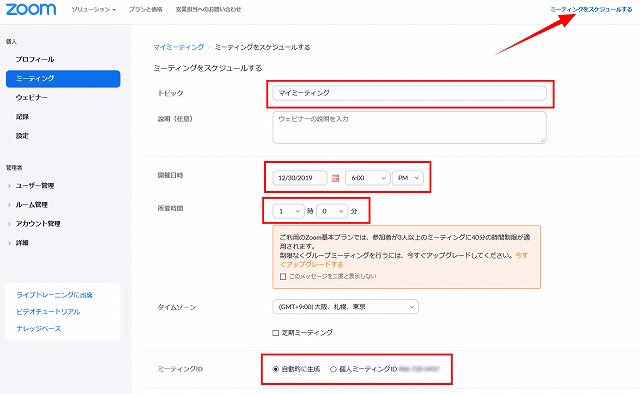640x394 pixels.
Task: Click the date field 12/30/2019
Action: coord(300,178)
